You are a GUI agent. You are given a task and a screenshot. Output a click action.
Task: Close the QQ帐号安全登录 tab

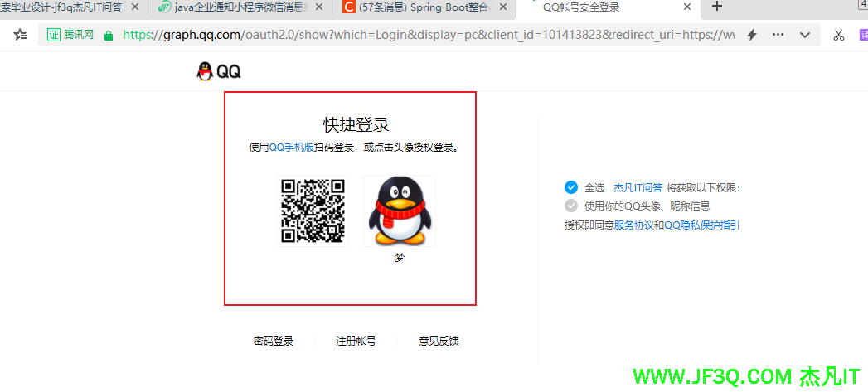point(686,7)
